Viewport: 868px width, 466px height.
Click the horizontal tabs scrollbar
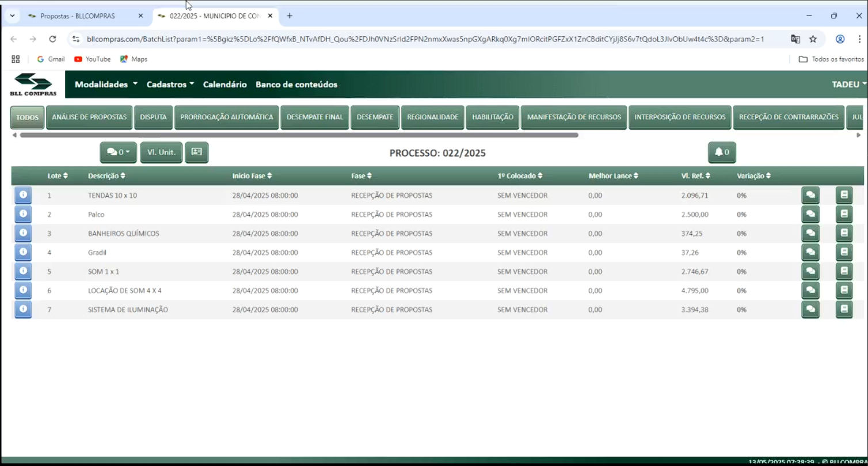pos(299,135)
